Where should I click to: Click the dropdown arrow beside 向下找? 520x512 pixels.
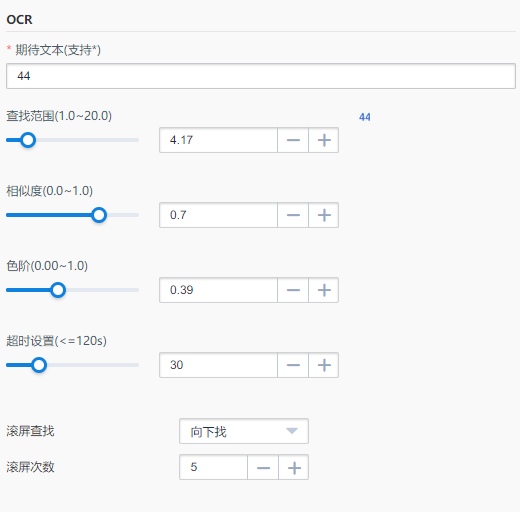[292, 431]
